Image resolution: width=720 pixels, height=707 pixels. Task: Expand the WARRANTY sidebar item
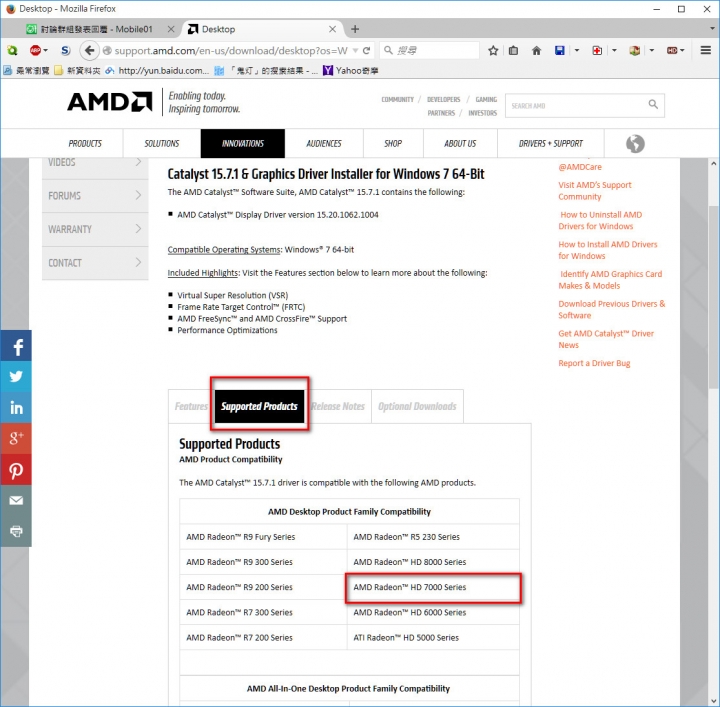(x=95, y=229)
